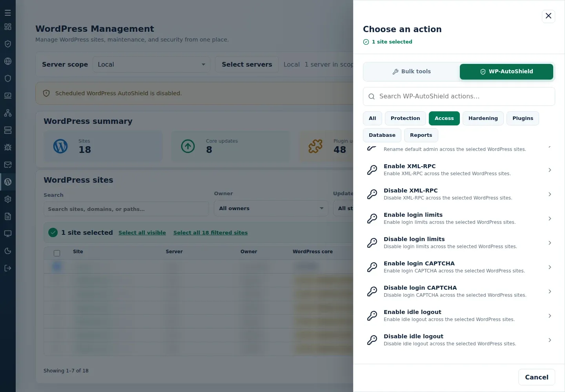Open the document icon in the sidebar
565x392 pixels.
point(8,216)
